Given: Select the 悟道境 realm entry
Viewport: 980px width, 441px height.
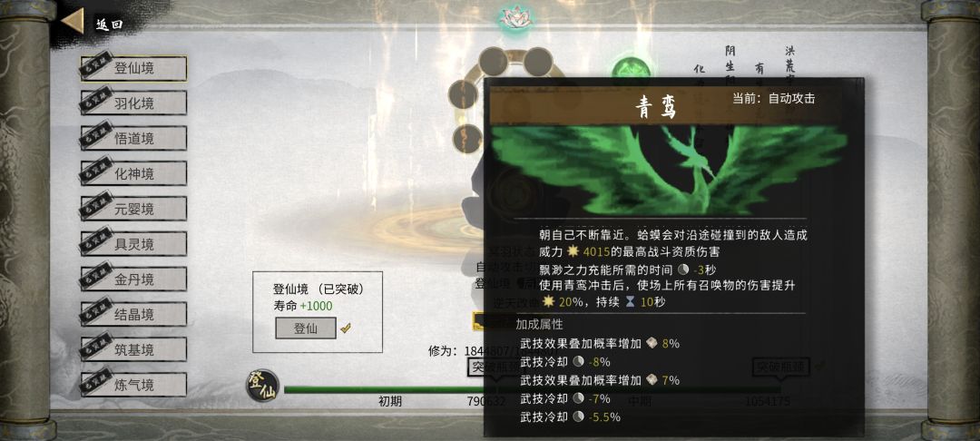Looking at the screenshot, I should click(x=133, y=138).
